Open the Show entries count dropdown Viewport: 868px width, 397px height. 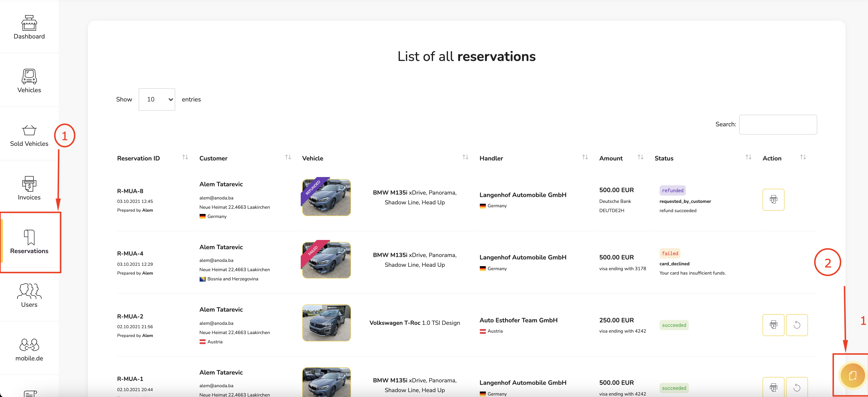pos(157,99)
